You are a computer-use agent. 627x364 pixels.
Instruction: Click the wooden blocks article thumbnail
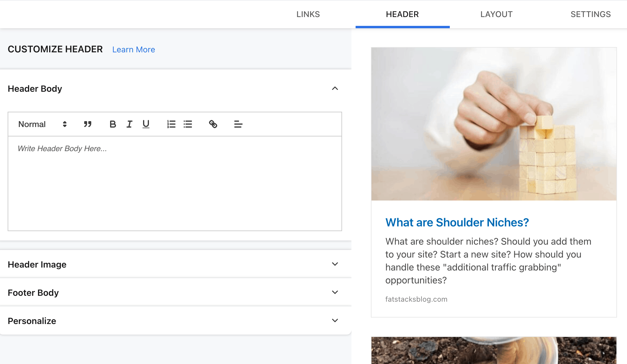tap(494, 124)
